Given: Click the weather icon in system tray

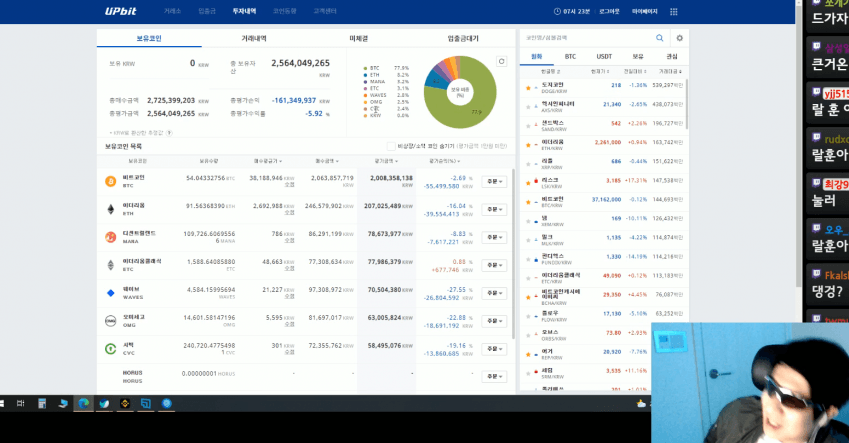Looking at the screenshot, I should click(641, 403).
